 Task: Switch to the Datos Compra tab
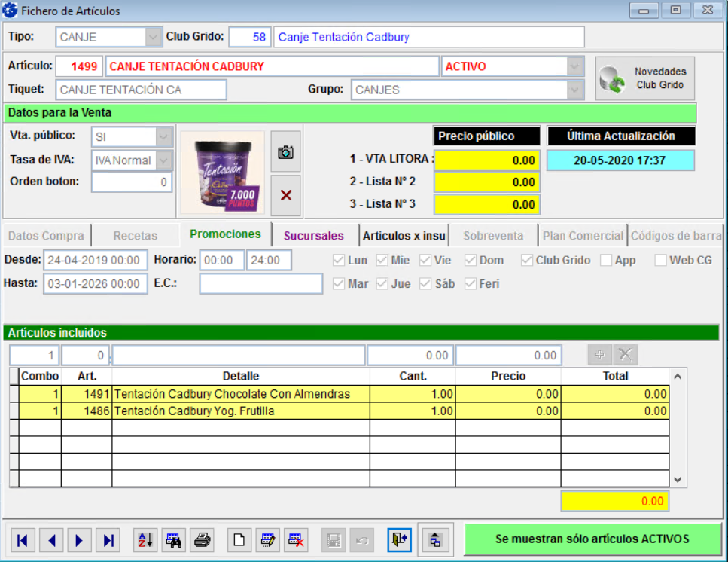46,236
